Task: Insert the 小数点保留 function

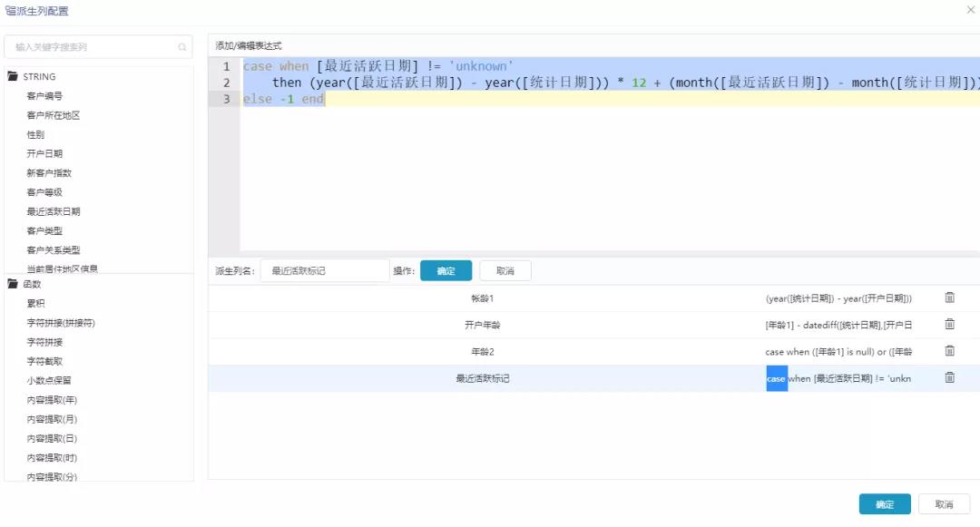Action: [49, 380]
